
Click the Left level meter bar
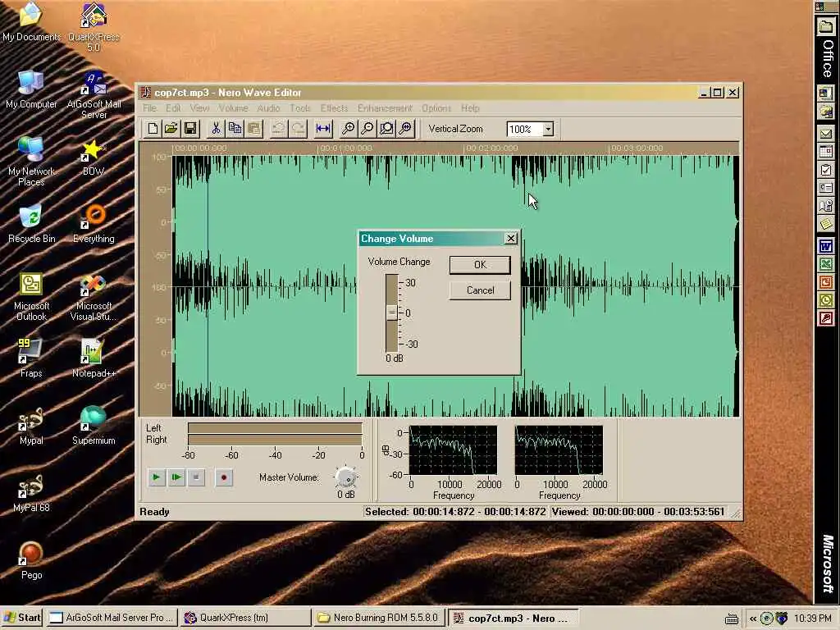275,428
